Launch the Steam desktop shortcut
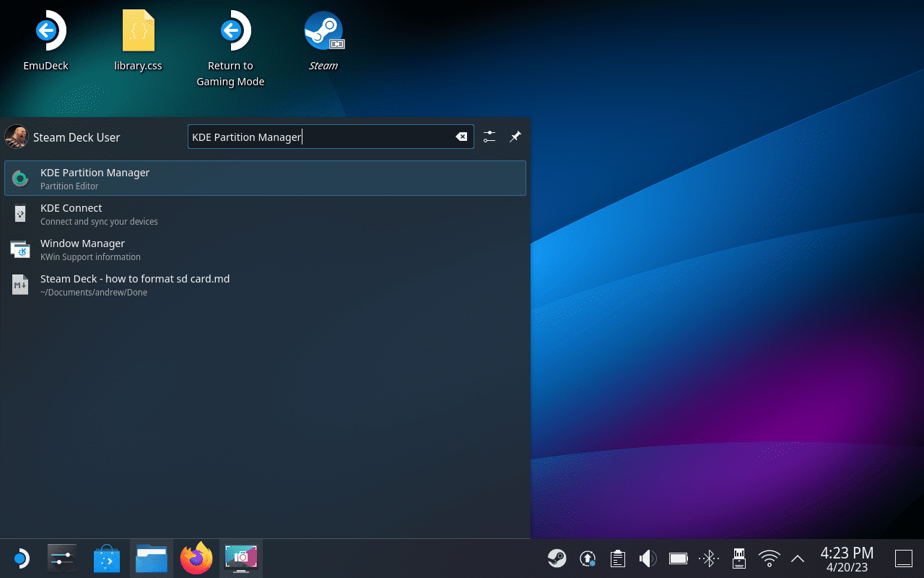 [x=323, y=41]
